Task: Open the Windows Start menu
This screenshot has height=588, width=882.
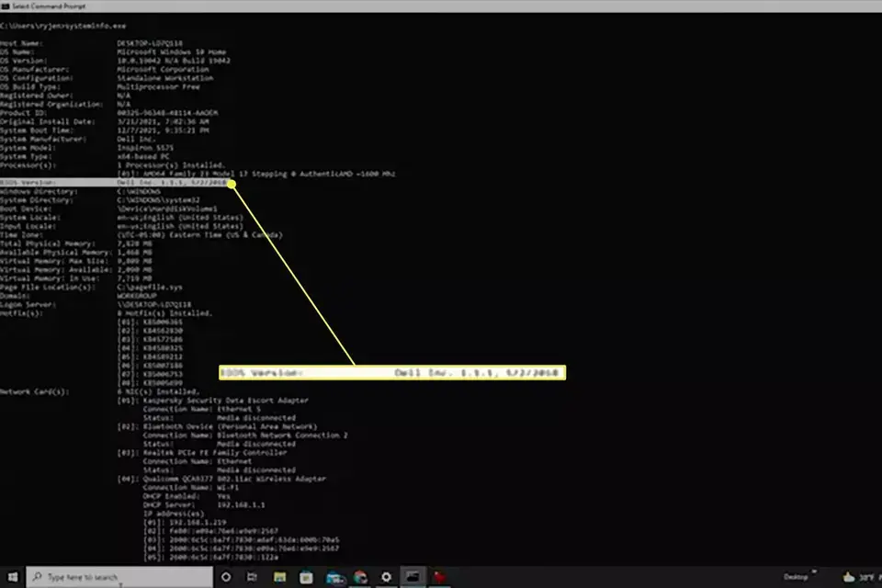Action: click(x=12, y=577)
